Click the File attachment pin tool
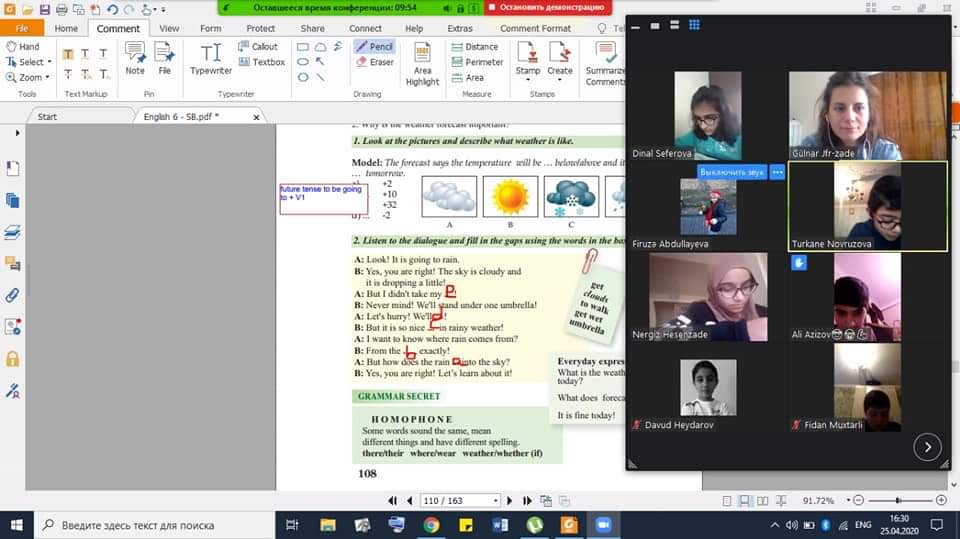Viewport: 960px width, 539px height. 164,59
